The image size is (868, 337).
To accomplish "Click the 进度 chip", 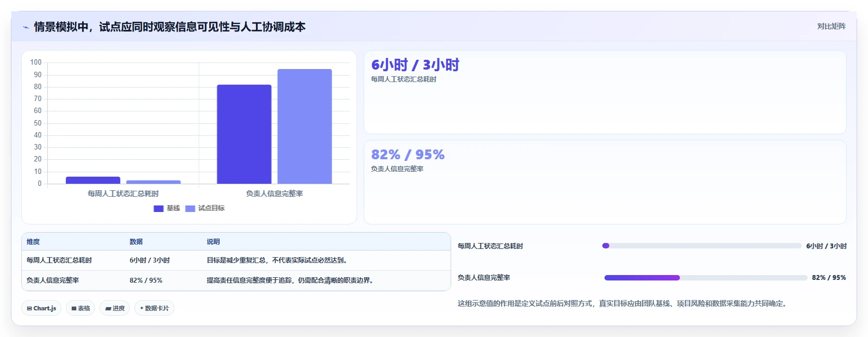I will click(115, 308).
